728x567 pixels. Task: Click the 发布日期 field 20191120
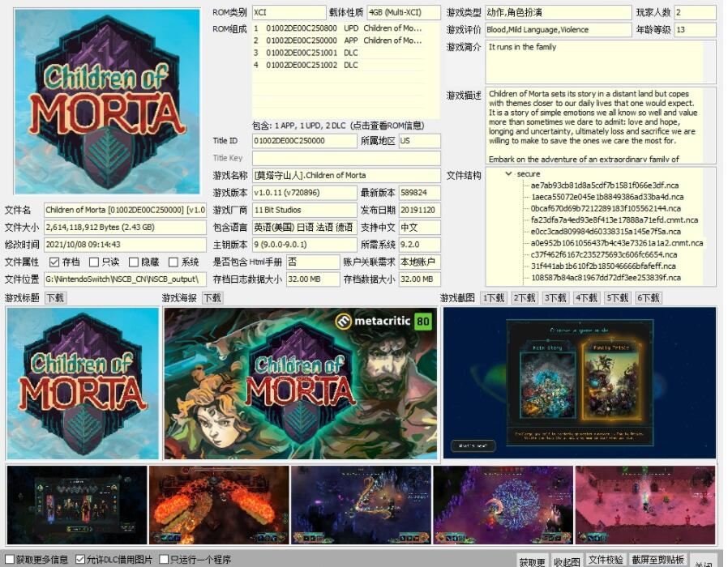419,210
